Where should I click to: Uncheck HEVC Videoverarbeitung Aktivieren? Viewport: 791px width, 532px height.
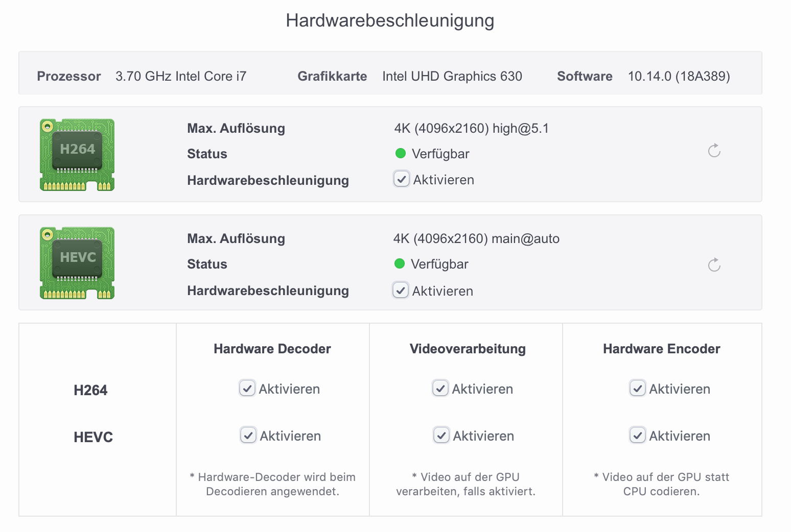click(441, 436)
